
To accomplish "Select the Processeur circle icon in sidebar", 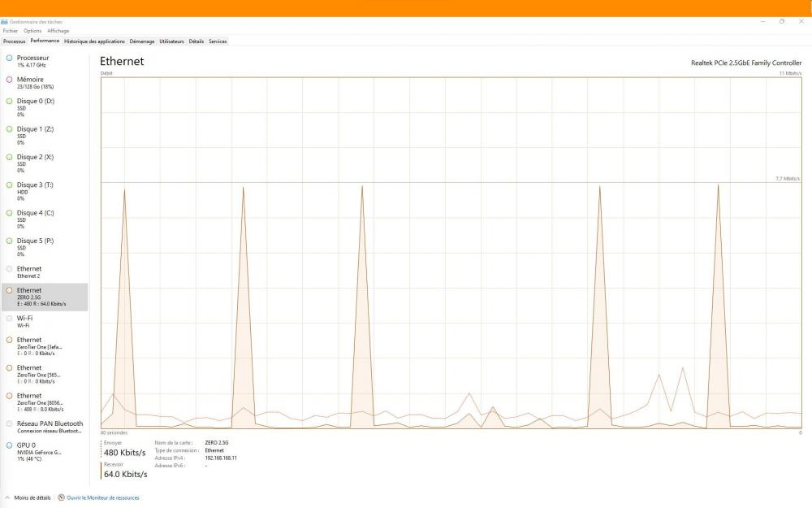I will point(9,59).
